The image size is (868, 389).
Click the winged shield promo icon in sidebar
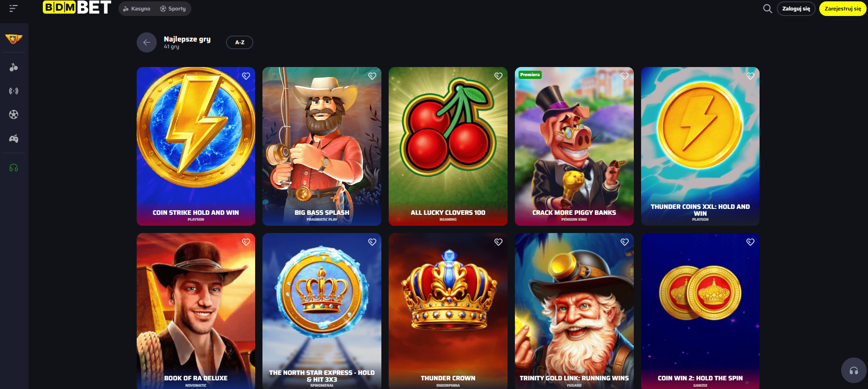14,39
